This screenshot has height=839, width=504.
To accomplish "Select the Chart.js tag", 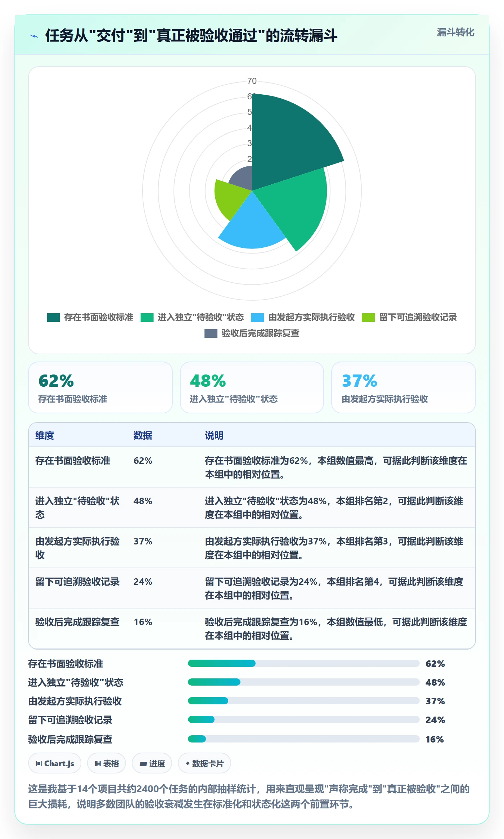I will (55, 763).
